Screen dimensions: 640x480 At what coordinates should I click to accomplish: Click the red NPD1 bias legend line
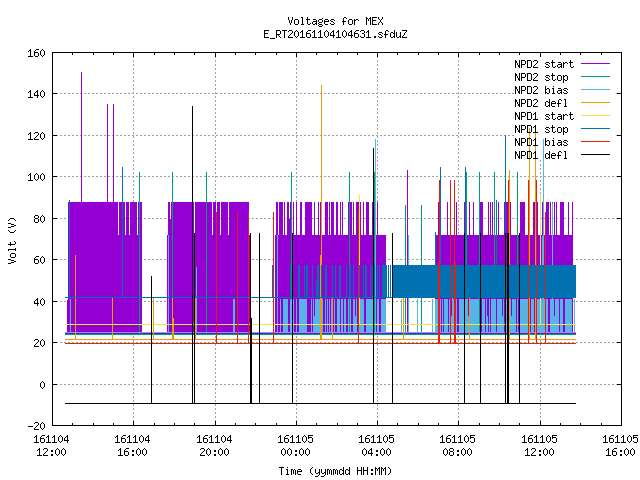[595, 142]
